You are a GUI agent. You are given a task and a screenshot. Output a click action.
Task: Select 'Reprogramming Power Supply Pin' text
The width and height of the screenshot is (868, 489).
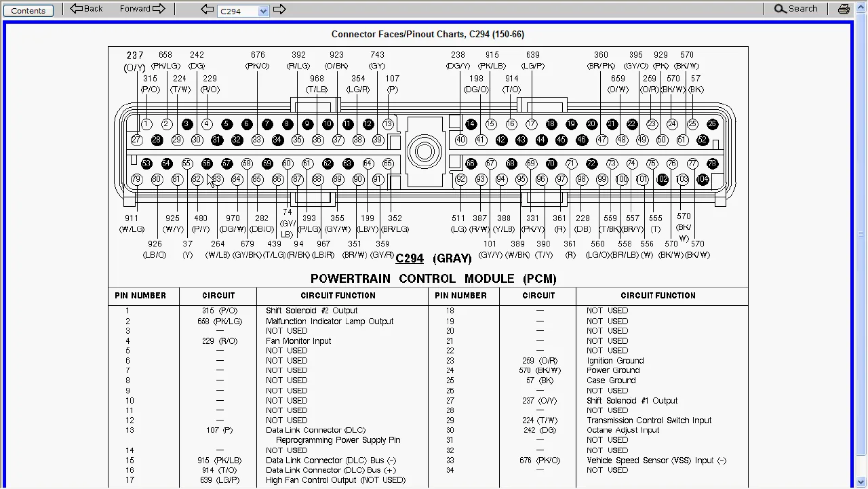tap(338, 440)
